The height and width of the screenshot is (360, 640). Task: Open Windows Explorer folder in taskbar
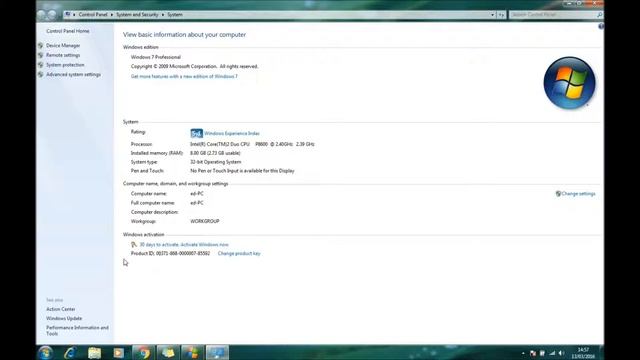click(94, 353)
